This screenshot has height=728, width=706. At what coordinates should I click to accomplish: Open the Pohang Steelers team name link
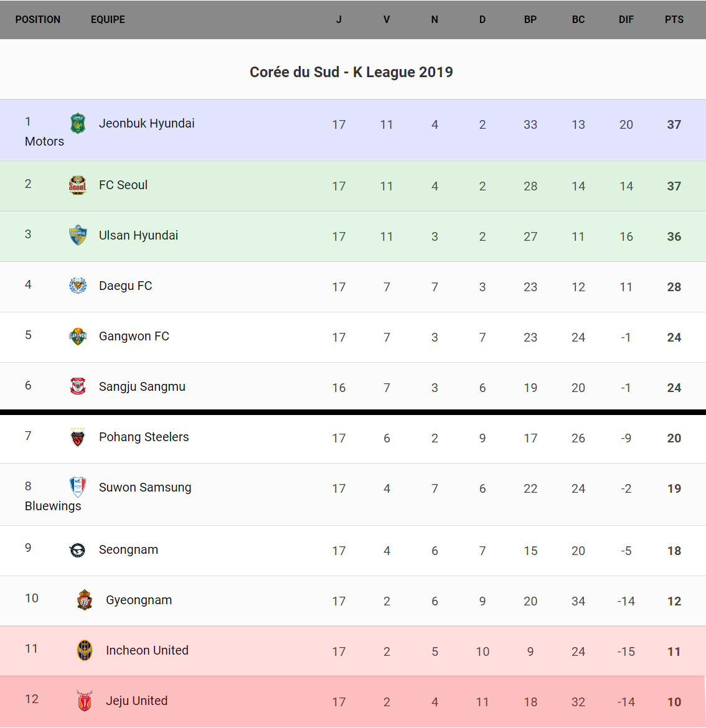point(144,437)
